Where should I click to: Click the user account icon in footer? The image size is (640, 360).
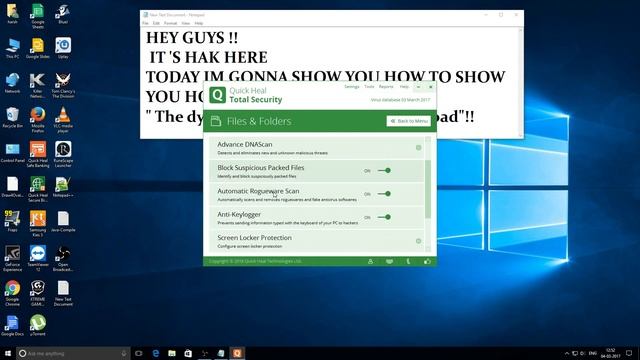click(x=370, y=261)
